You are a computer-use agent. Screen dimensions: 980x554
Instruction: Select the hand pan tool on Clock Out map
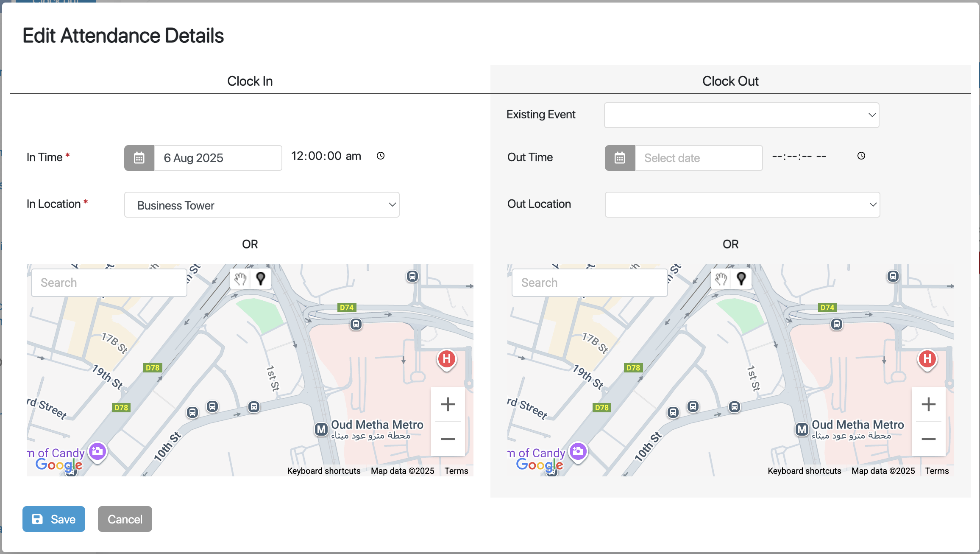[721, 279]
